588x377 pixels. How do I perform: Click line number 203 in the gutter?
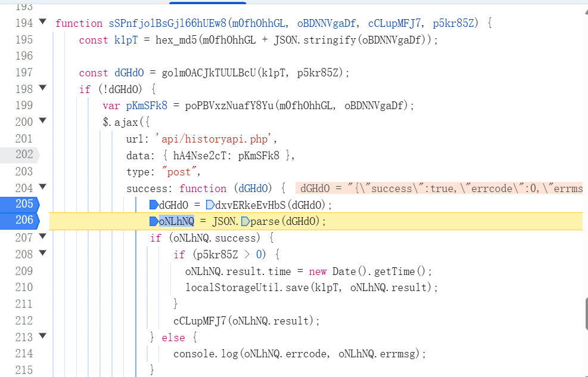24,172
